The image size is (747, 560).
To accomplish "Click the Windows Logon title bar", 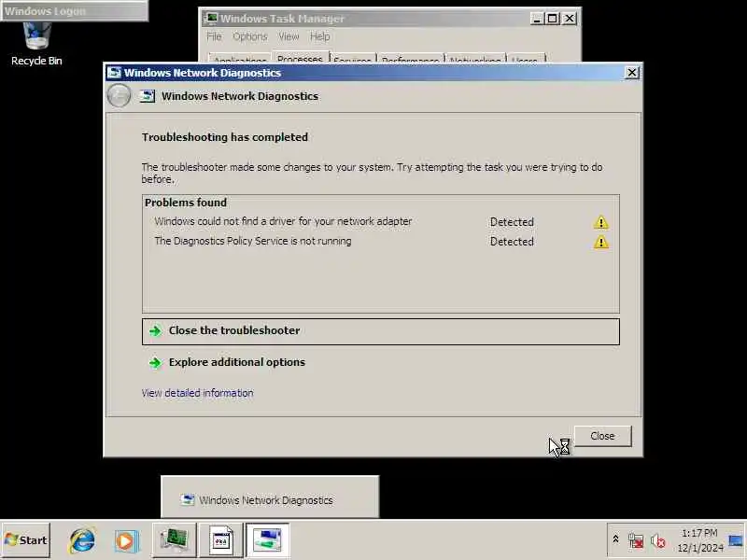I will coord(75,10).
